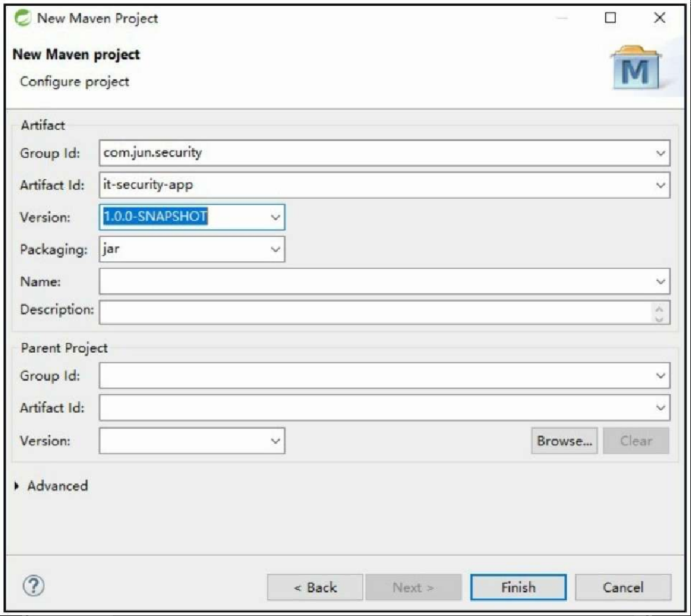Click the Clear button
691x616 pixels.
(x=636, y=441)
